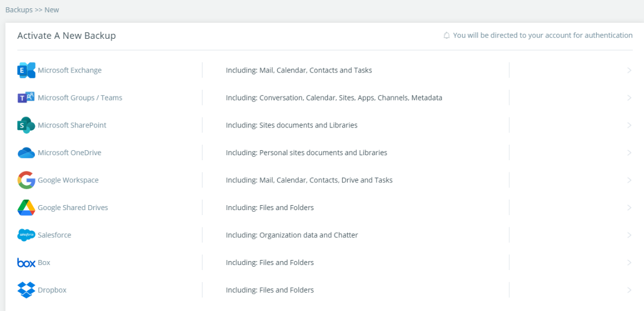Open the Salesforce row chevron

(x=630, y=235)
